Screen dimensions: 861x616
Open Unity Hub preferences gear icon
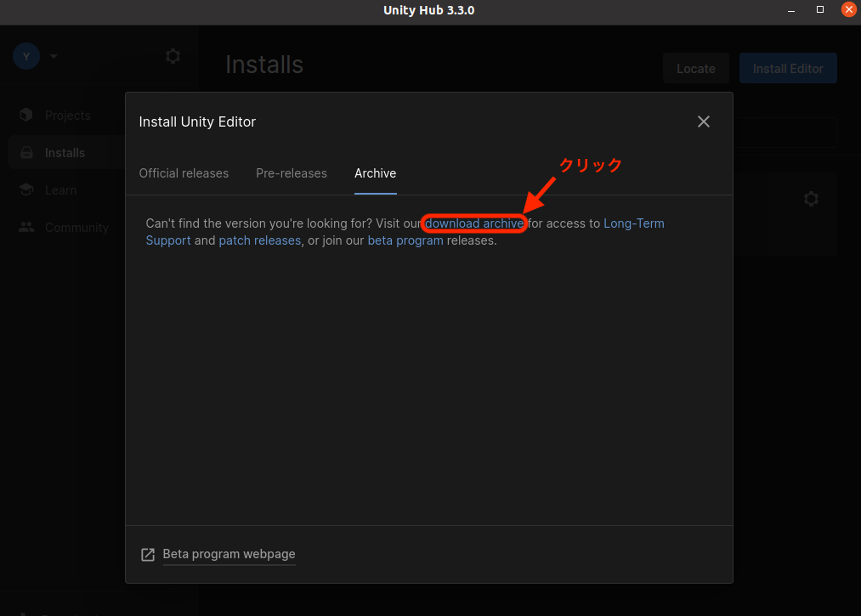(x=173, y=55)
